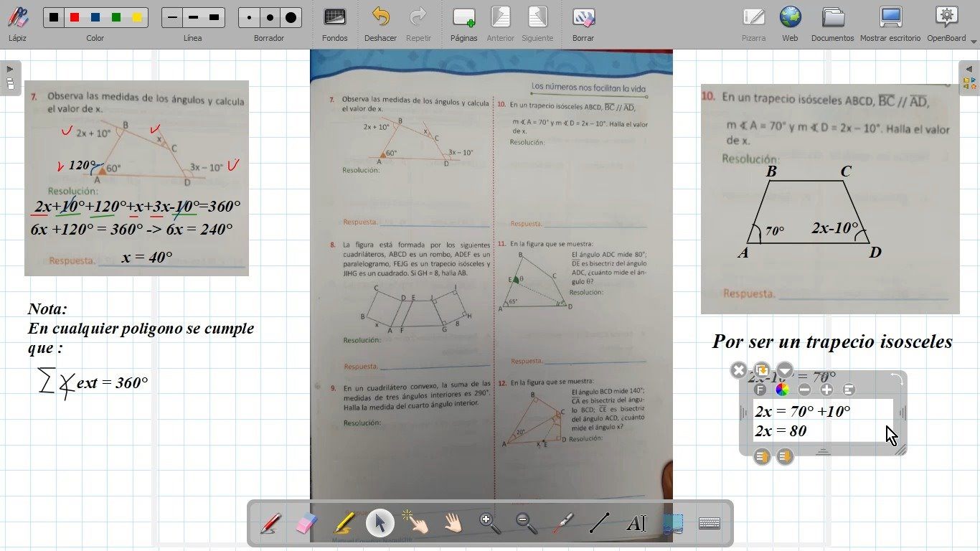The width and height of the screenshot is (980, 551).
Task: Pick the medium eraser size
Action: pos(270,17)
